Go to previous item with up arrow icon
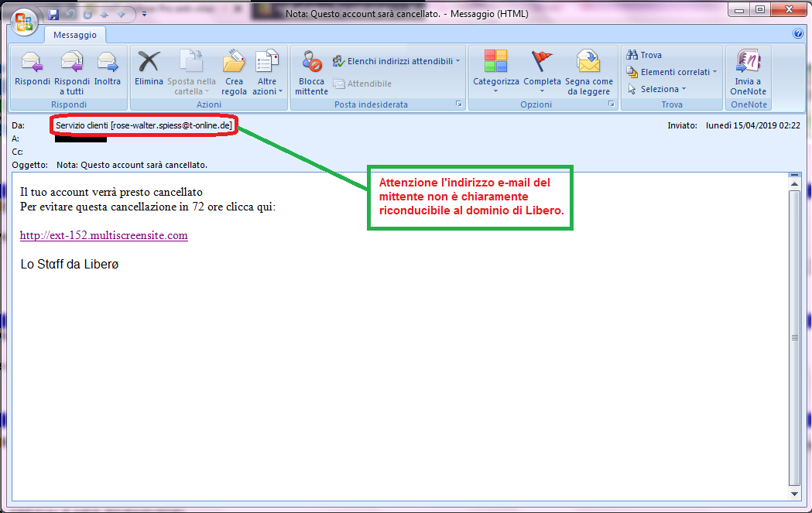This screenshot has height=513, width=812. 104,15
